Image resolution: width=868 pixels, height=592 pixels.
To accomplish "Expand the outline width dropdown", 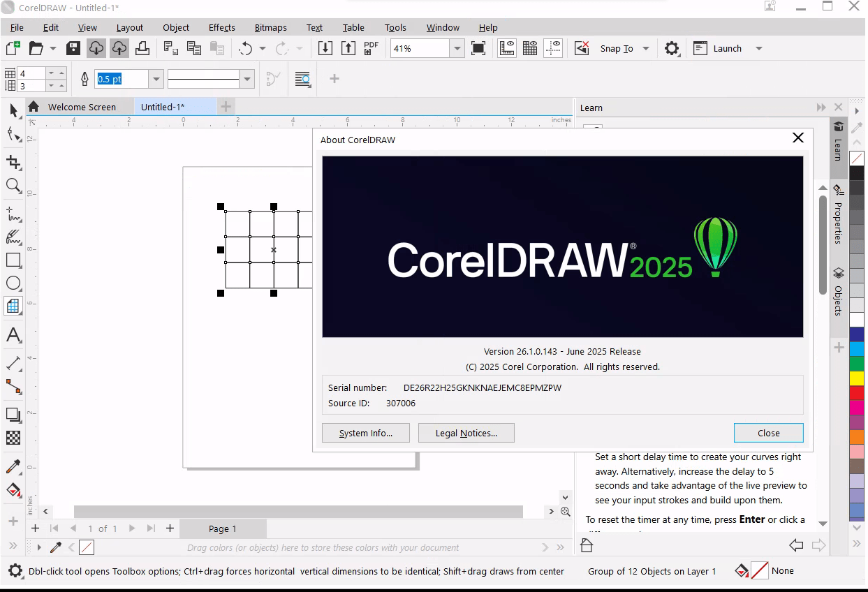I will [156, 79].
